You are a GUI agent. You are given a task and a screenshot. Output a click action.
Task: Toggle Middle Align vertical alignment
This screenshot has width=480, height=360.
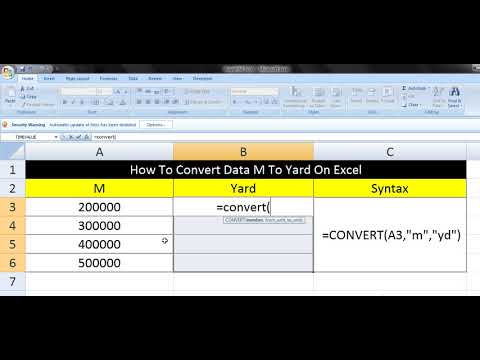click(x=148, y=91)
